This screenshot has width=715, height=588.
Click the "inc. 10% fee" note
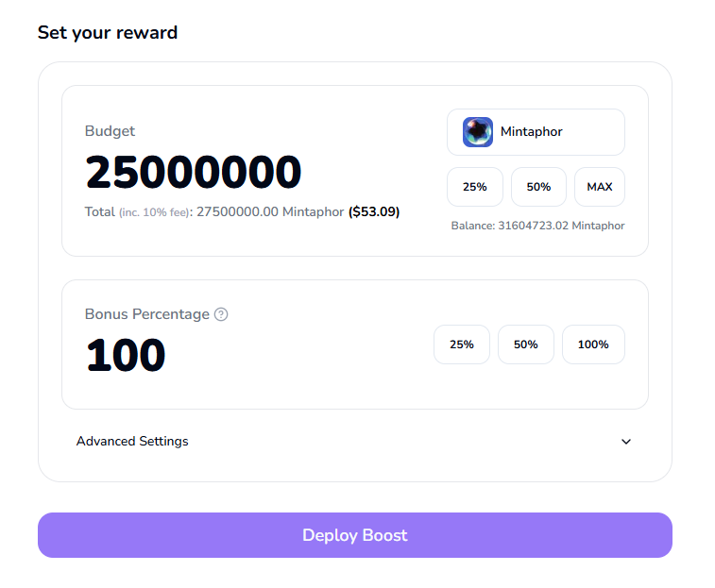point(154,212)
